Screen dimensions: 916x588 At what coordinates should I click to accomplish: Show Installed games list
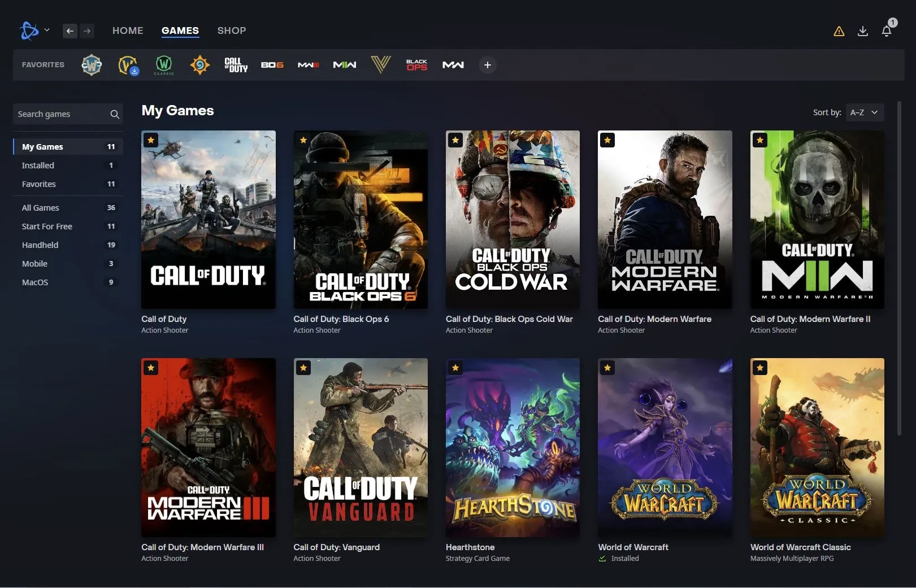[x=68, y=165]
